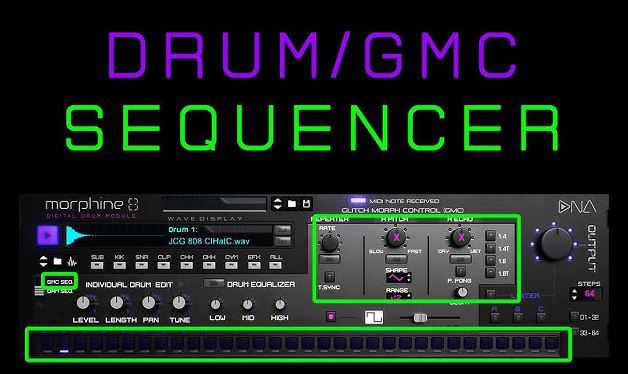Click the morphine logo

[92, 205]
